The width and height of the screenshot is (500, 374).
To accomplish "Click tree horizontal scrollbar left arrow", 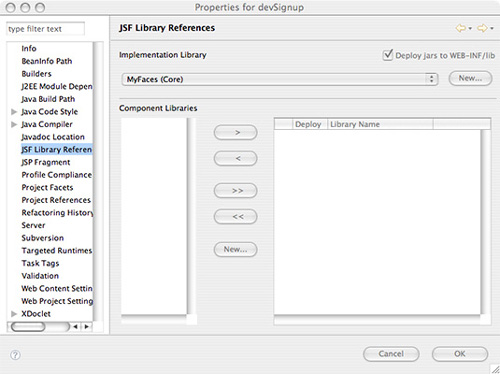I will coord(75,327).
